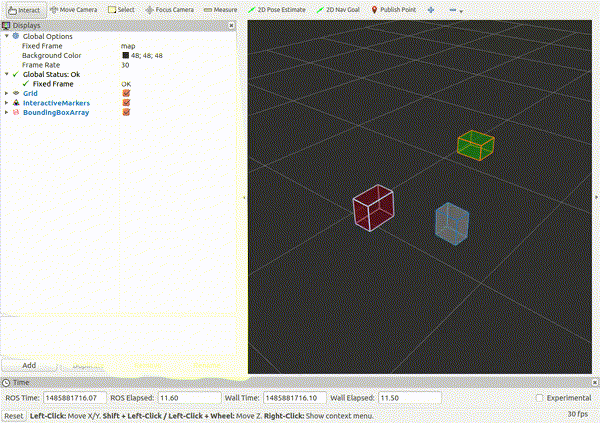Click the Add display button
The width and height of the screenshot is (600, 423).
click(x=29, y=366)
